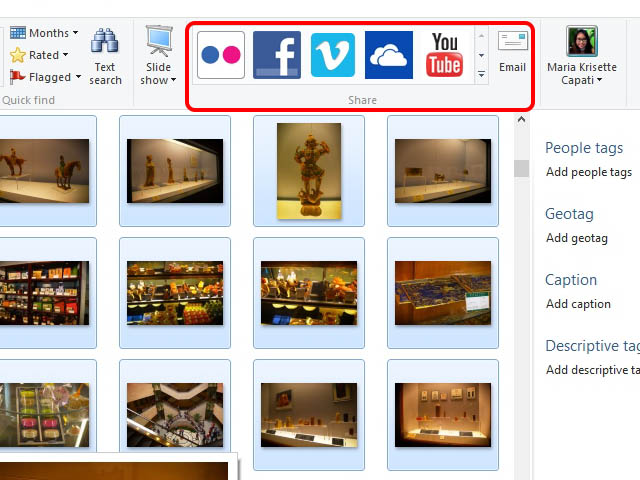Image resolution: width=640 pixels, height=480 pixels.
Task: Share photos to Flickr
Action: pos(221,55)
